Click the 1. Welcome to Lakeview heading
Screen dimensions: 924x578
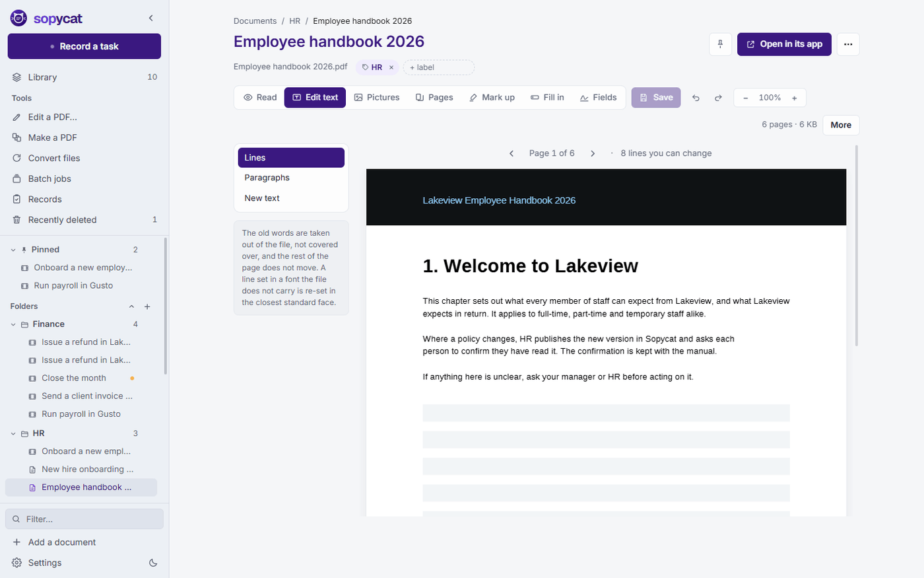coord(531,266)
